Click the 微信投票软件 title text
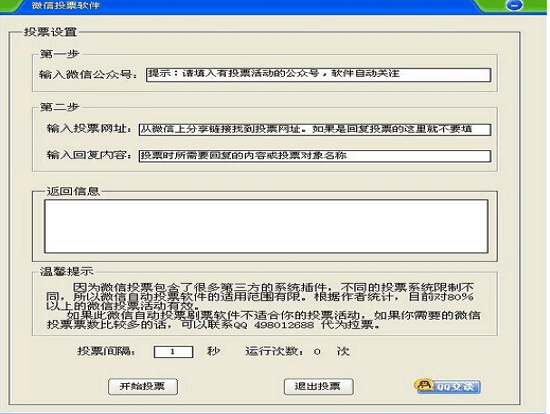 [x=65, y=6]
